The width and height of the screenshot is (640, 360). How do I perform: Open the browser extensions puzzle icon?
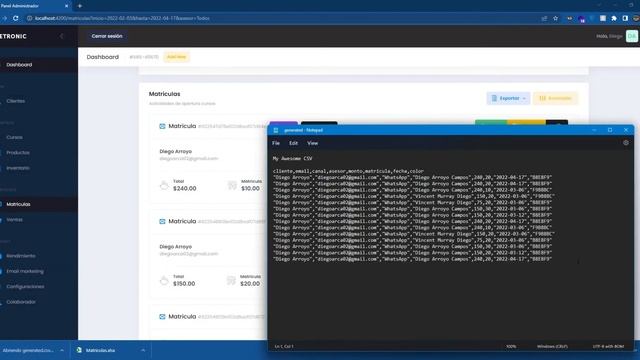click(614, 18)
